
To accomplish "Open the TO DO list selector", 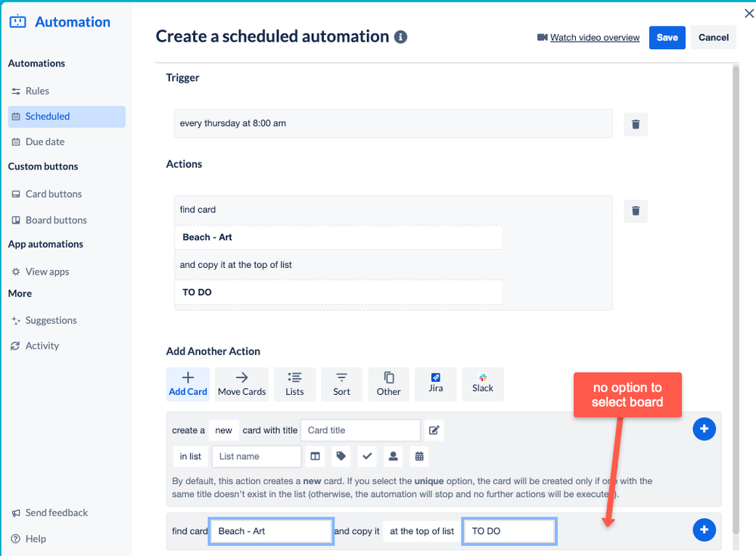I will [509, 531].
